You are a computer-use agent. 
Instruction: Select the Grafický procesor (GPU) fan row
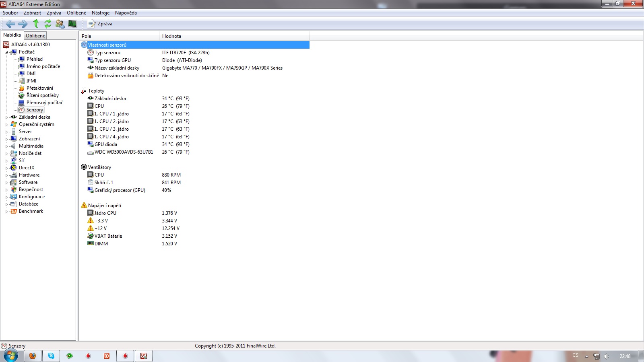click(x=195, y=190)
